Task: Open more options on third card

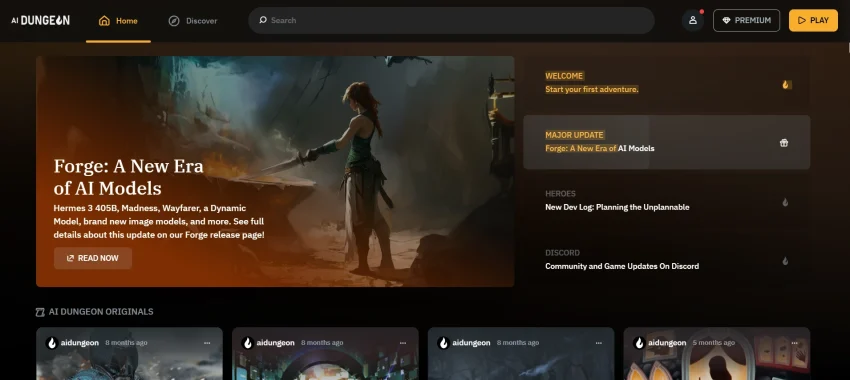Action: pyautogui.click(x=598, y=343)
